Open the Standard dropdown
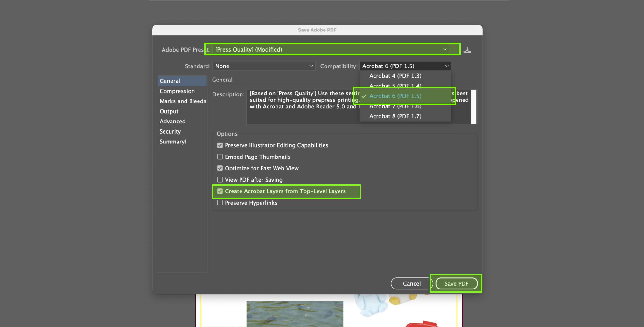The height and width of the screenshot is (327, 644). tap(264, 66)
